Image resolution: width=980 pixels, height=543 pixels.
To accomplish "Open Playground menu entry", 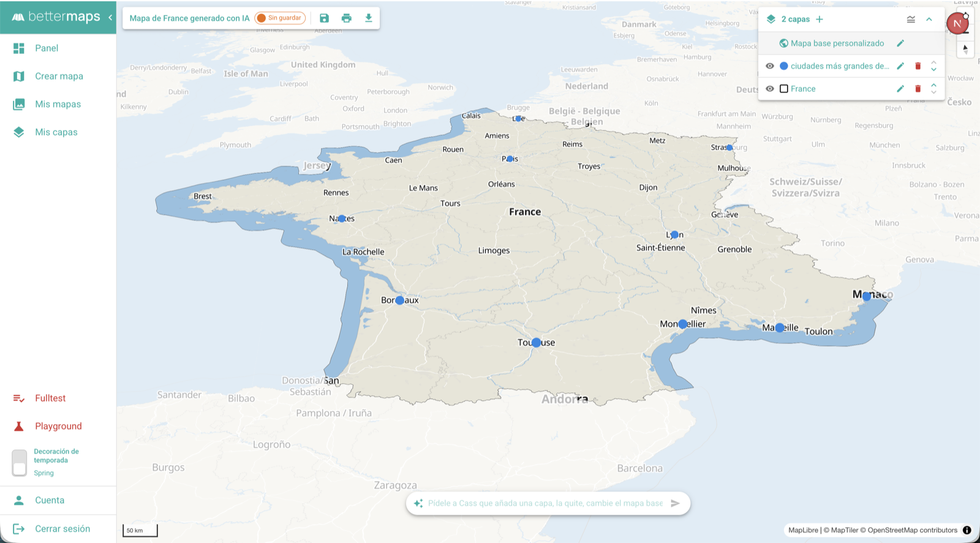I will pyautogui.click(x=58, y=427).
